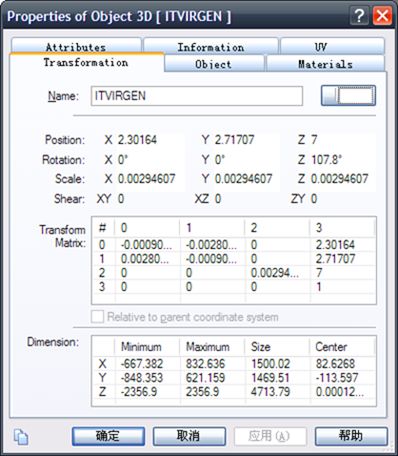Screen dimensions: 398x456
Task: Click Scale X value 0.00294607
Action: (147, 179)
